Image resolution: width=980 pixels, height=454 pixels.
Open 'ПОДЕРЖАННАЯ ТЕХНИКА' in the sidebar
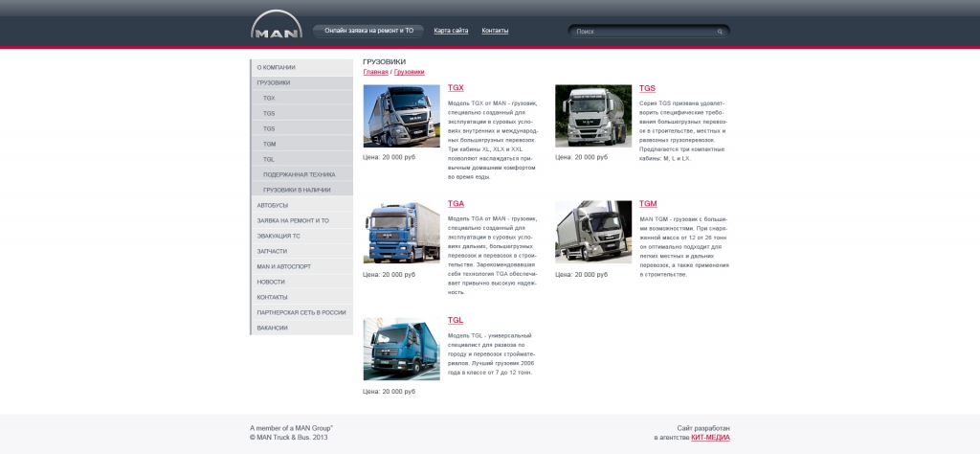coord(301,174)
